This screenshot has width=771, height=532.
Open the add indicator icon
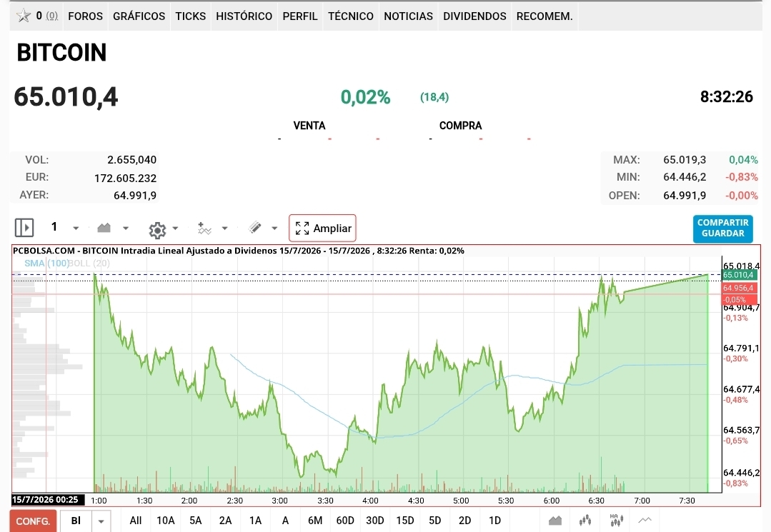pos(204,229)
